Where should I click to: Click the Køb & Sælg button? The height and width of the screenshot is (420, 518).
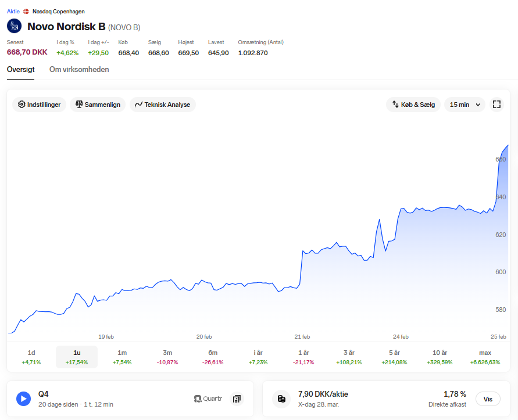[x=413, y=105]
